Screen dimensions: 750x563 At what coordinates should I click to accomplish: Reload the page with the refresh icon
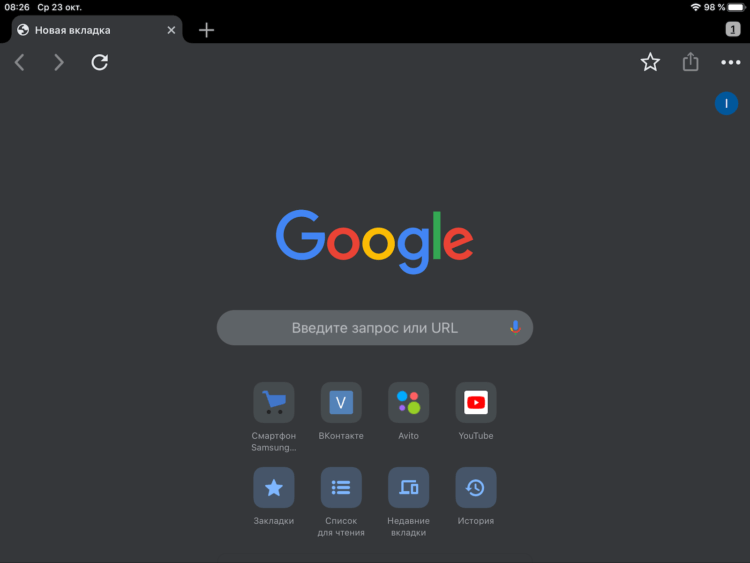point(99,62)
